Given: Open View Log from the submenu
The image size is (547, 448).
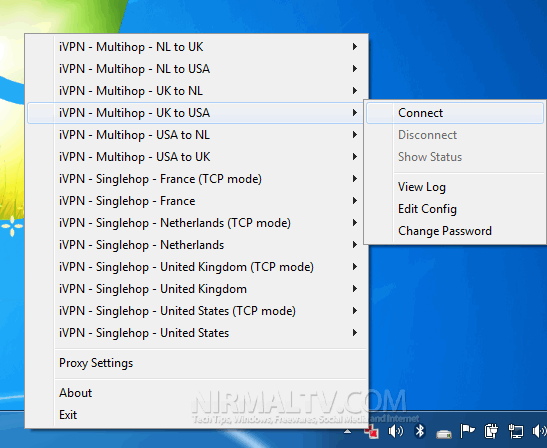Looking at the screenshot, I should (x=455, y=187).
